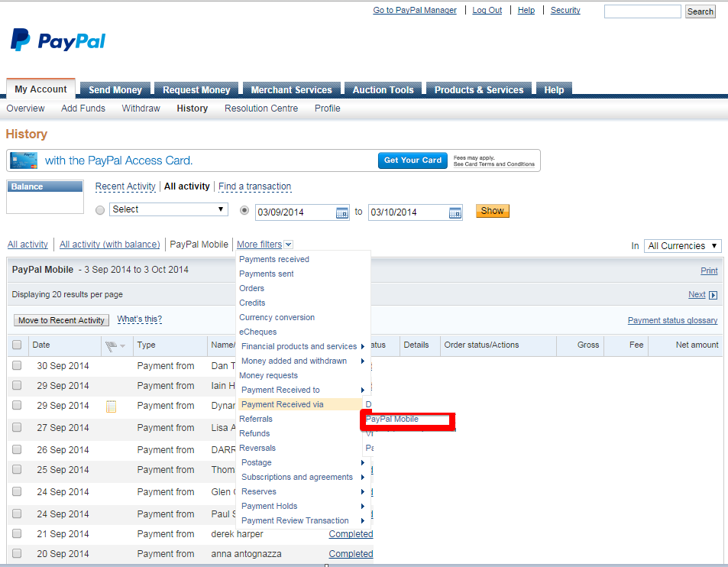Screen dimensions: 728x567
Task: Go to the Withdraw subtab
Action: tap(141, 109)
